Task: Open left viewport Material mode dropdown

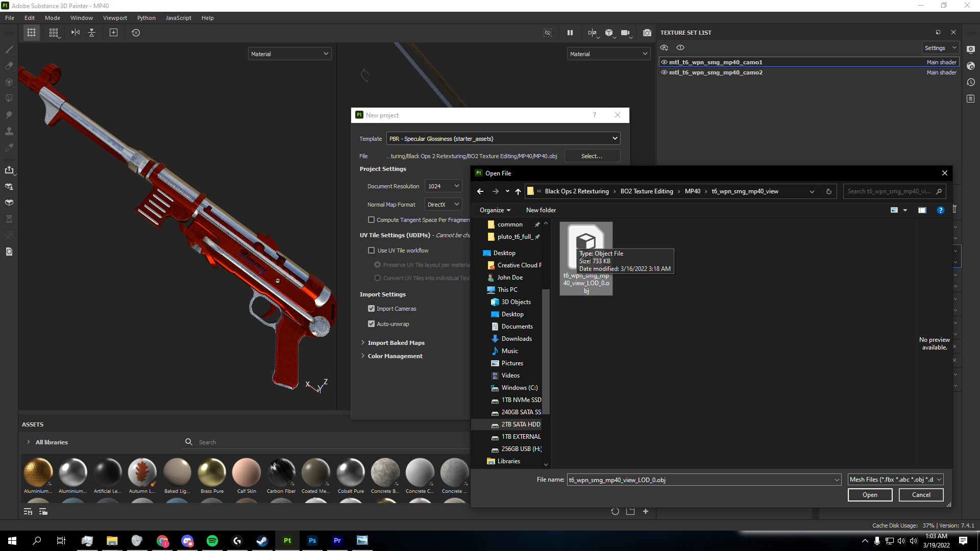Action: point(289,54)
